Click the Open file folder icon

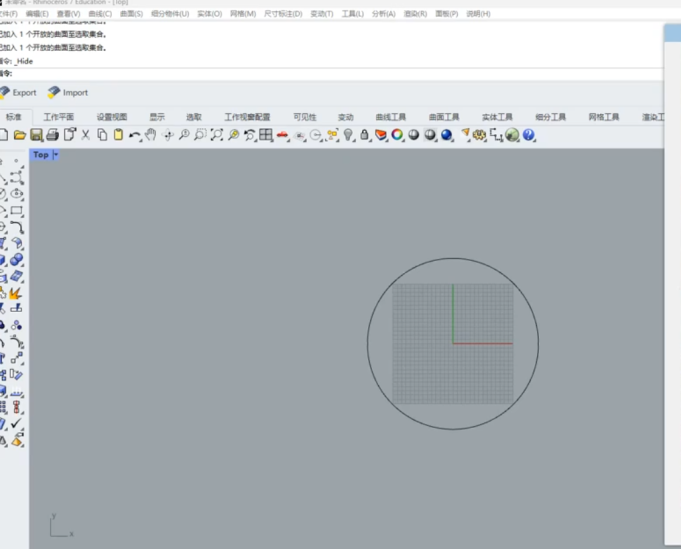tap(19, 135)
